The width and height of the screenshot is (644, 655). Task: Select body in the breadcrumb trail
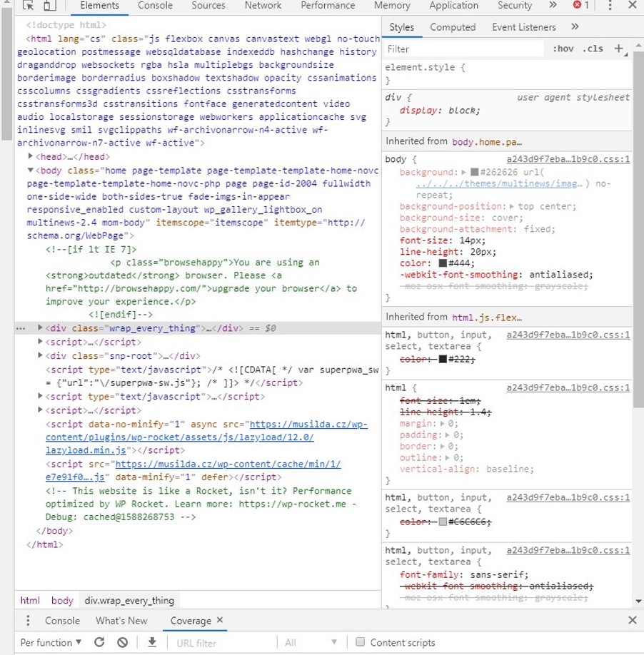coord(62,600)
